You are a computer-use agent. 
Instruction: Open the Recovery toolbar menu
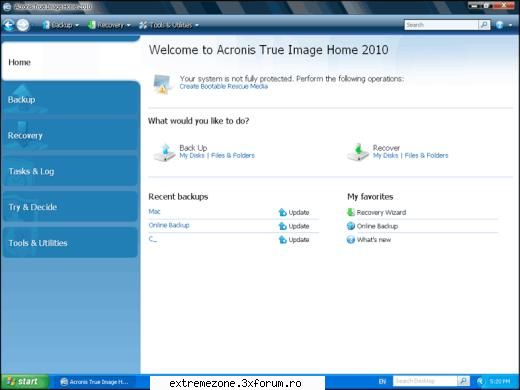(x=109, y=25)
